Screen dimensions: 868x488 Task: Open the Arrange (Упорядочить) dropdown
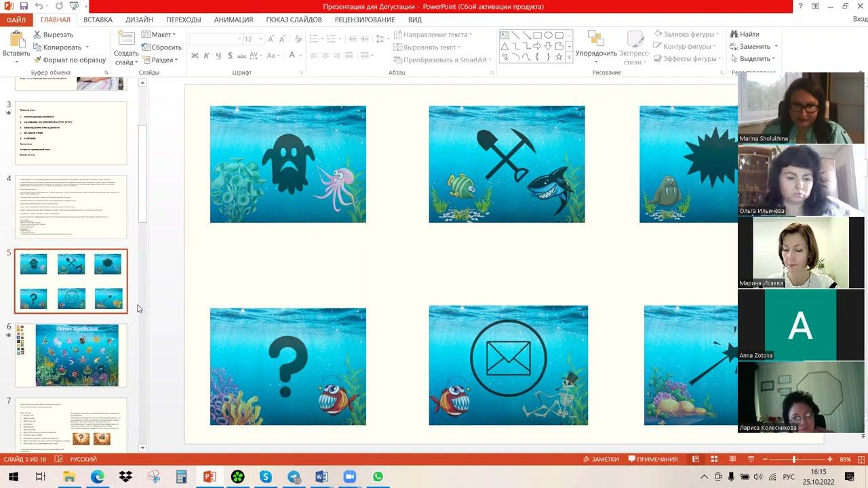pos(596,53)
